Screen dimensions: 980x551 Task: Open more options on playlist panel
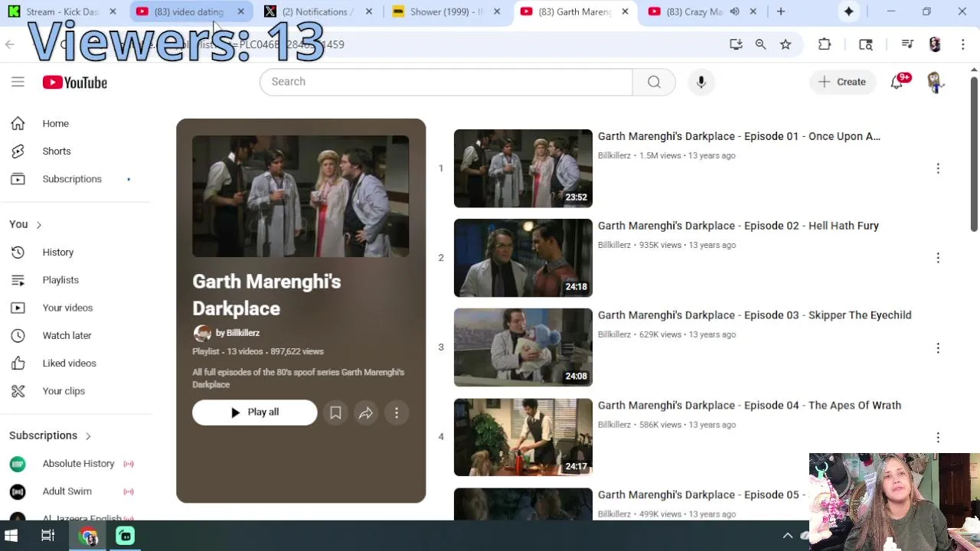pos(397,412)
